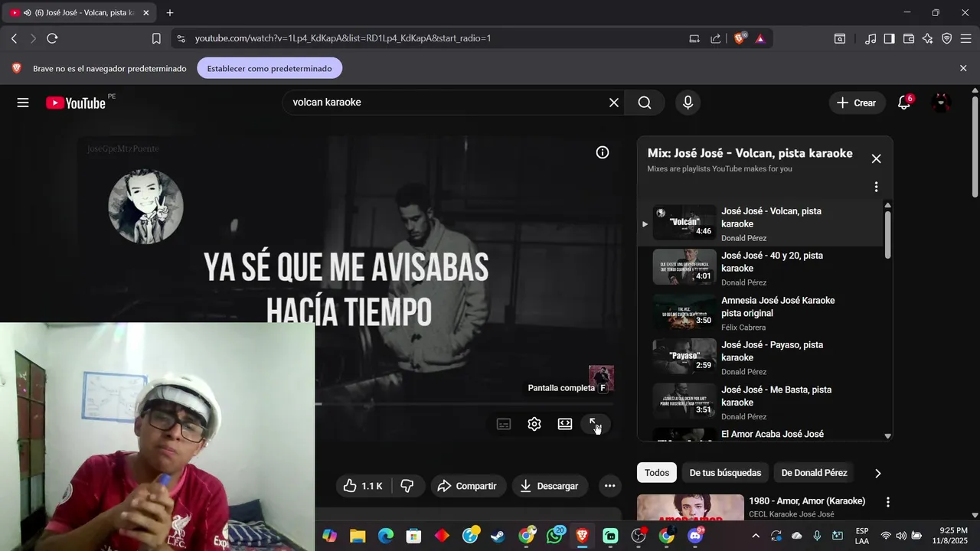Open Discord from the taskbar
This screenshot has height=551, width=980.
coord(695,536)
